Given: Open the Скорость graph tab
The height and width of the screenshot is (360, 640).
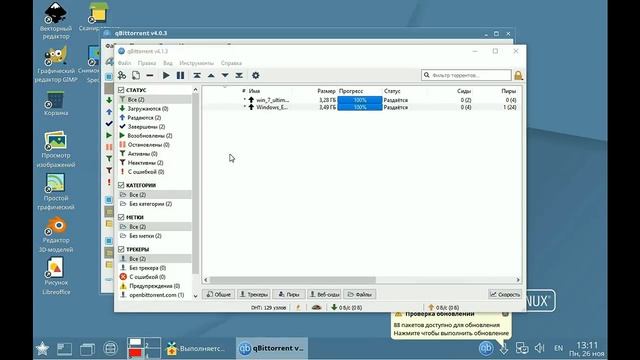Looking at the screenshot, I should (x=505, y=294).
